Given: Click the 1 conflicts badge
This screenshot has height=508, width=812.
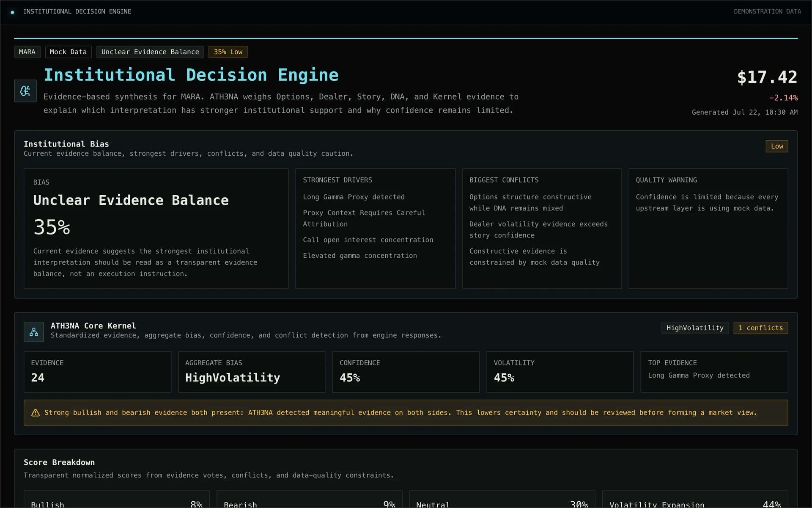Looking at the screenshot, I should (x=760, y=328).
